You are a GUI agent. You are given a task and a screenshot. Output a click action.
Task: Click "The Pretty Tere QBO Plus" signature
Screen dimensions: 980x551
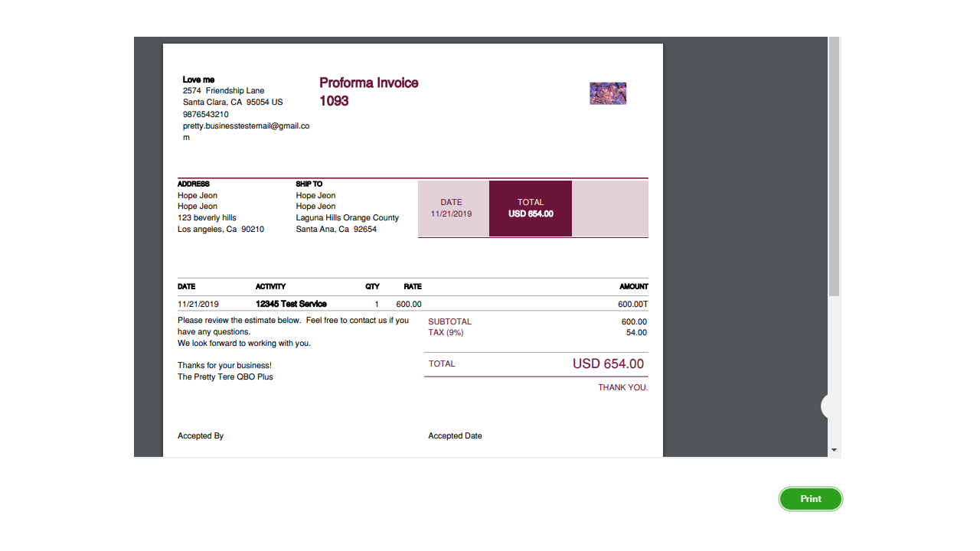pos(225,377)
